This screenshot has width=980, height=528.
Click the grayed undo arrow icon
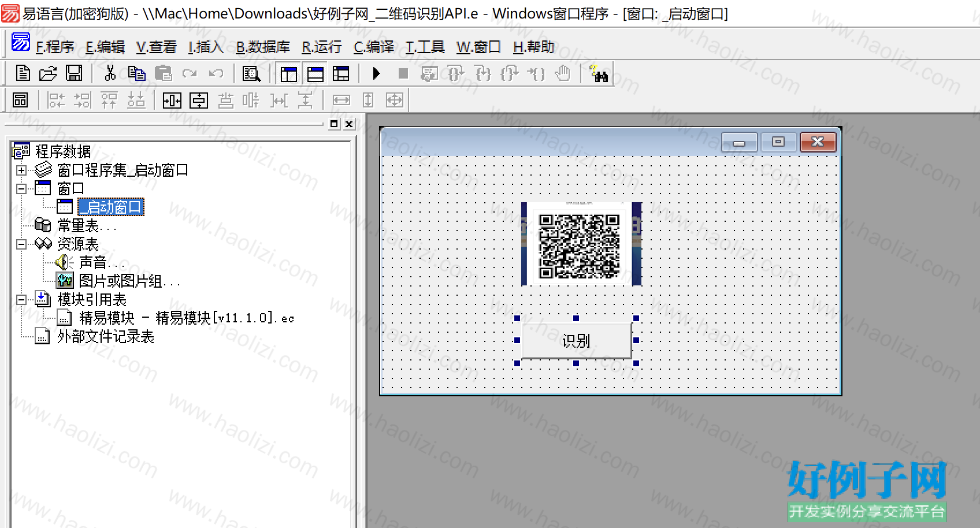[x=216, y=73]
